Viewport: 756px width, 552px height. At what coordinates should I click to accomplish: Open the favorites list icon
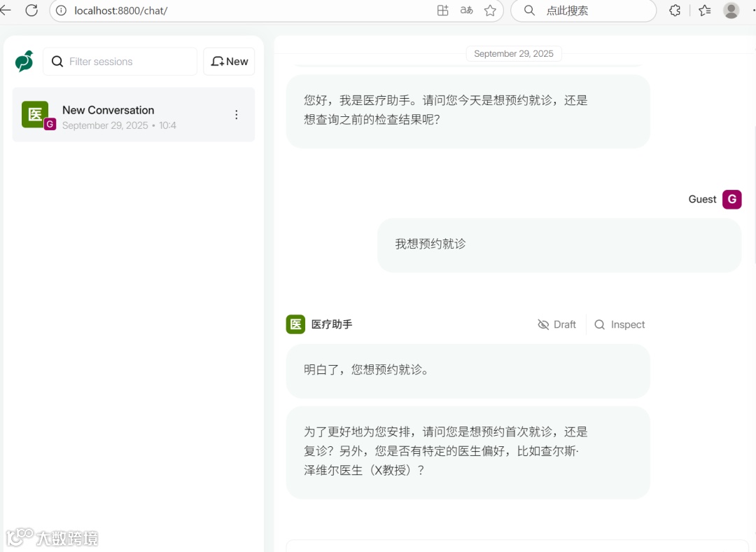pyautogui.click(x=704, y=10)
